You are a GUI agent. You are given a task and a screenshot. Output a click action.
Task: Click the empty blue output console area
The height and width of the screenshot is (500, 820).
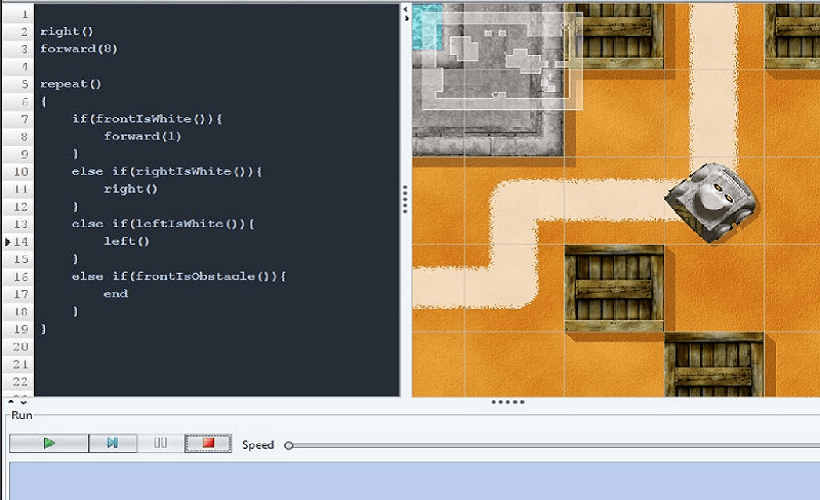(410, 480)
